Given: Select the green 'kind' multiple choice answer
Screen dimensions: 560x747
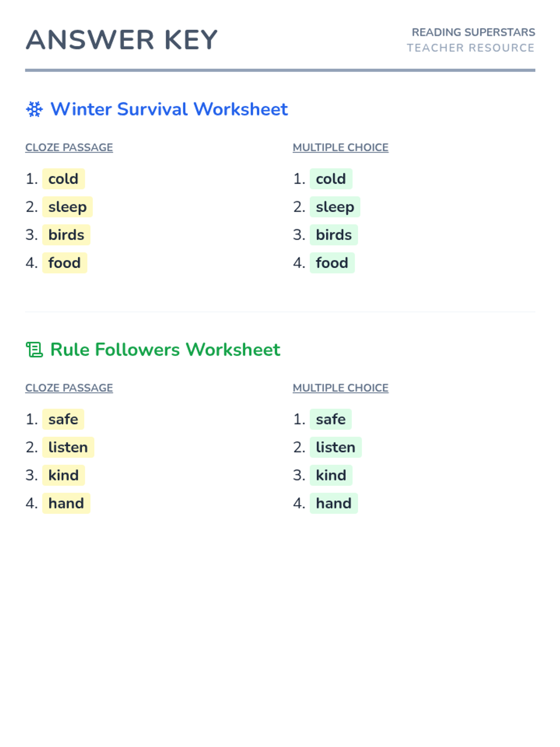Looking at the screenshot, I should [331, 475].
